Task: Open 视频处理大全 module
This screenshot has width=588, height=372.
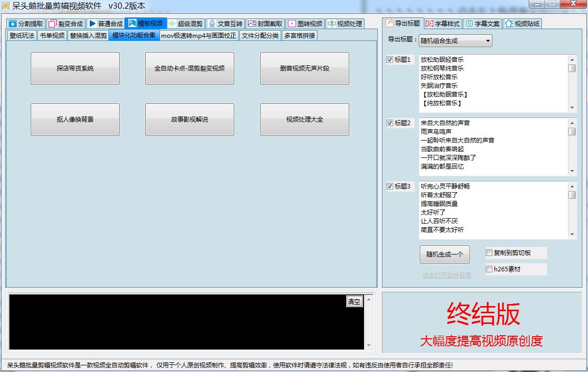Action: [x=305, y=119]
